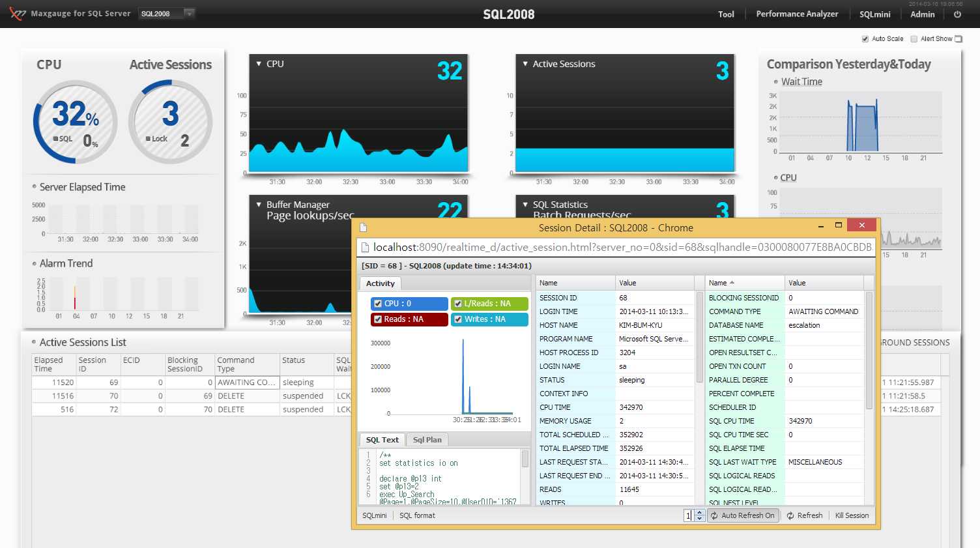Sort by Blocking SessionID column header
The height and width of the screenshot is (548, 980).
(x=190, y=364)
